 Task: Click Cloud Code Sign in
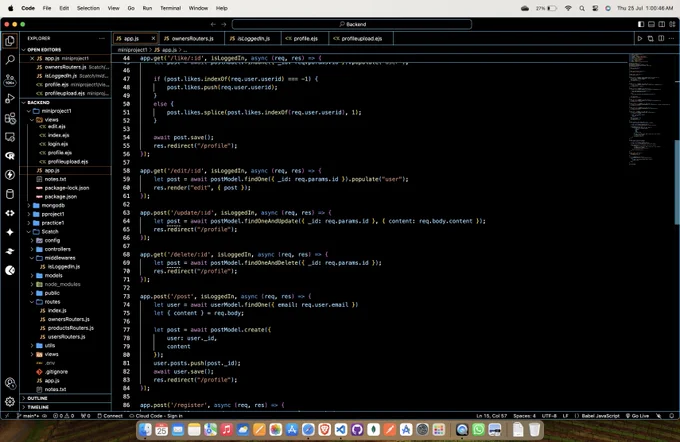pos(156,416)
